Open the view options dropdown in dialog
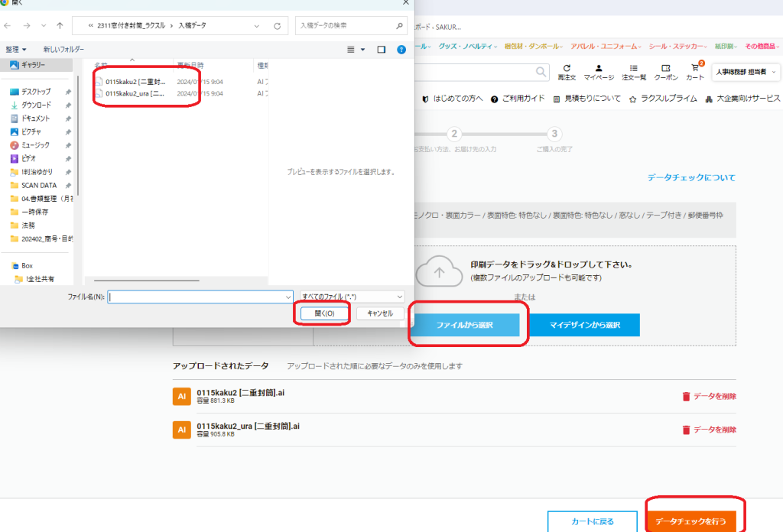783x532 pixels. tap(356, 50)
